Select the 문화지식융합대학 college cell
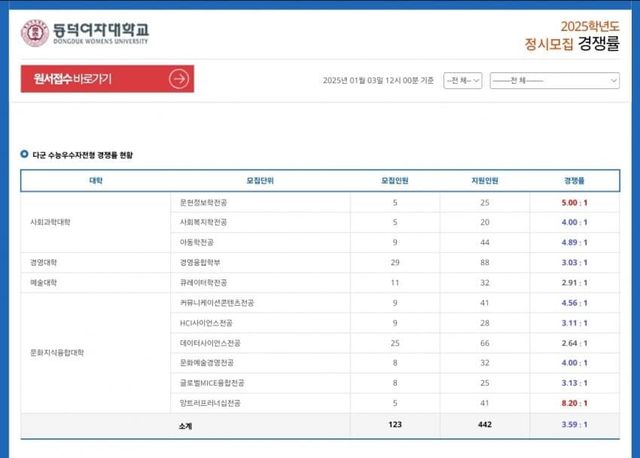Viewport: 640px width, 458px height. [x=56, y=352]
